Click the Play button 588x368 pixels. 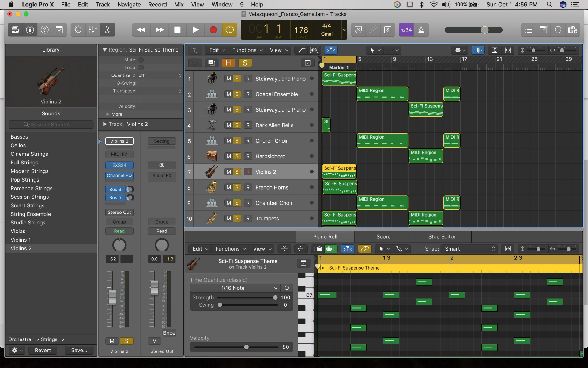pyautogui.click(x=195, y=30)
